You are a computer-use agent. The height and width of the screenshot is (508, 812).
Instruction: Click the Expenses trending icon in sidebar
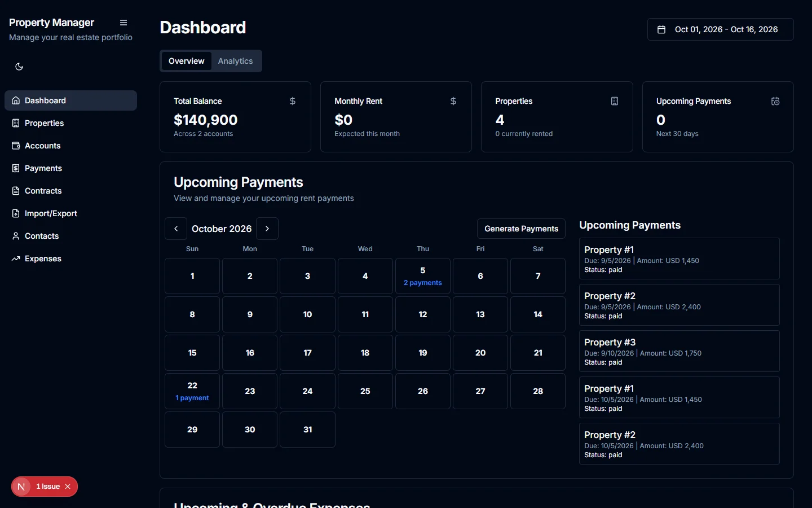click(16, 259)
